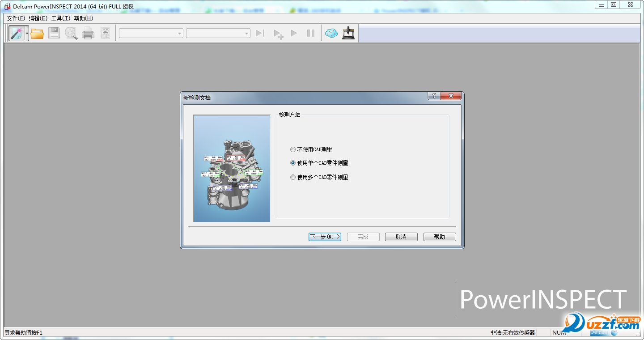This screenshot has width=644, height=340.
Task: Click the 下一步(N) > button
Action: click(x=325, y=237)
